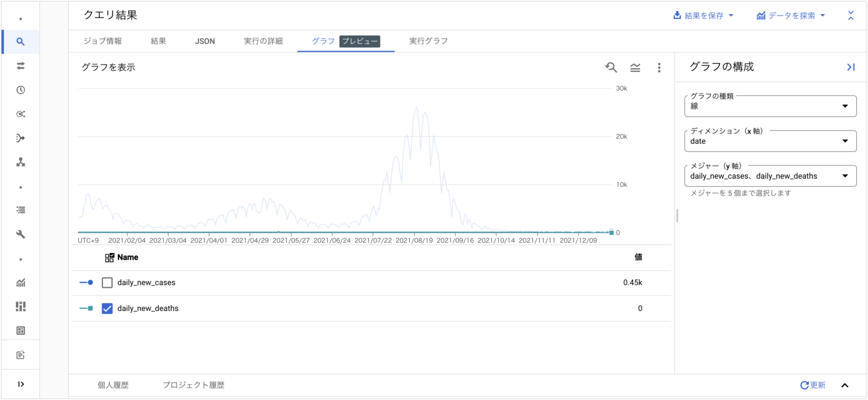The image size is (868, 400).
Task: Toggle the select-all Name column checkbox
Action: 109,257
